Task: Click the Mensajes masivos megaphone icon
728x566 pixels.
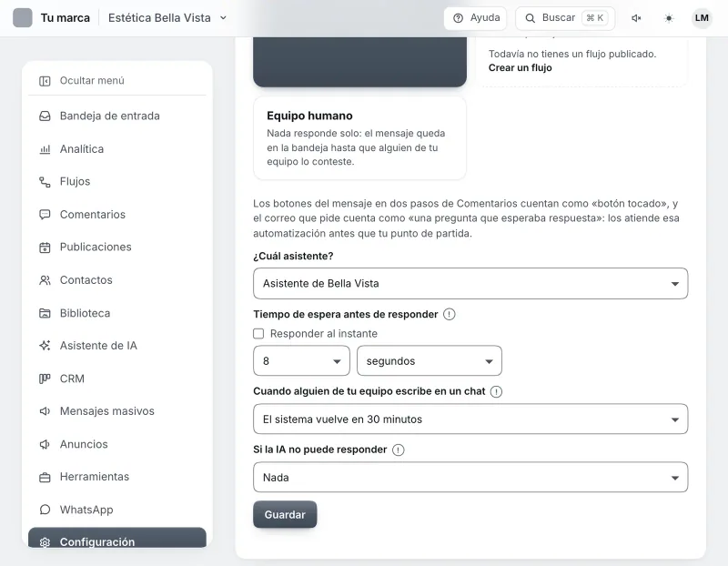Action: coord(45,411)
